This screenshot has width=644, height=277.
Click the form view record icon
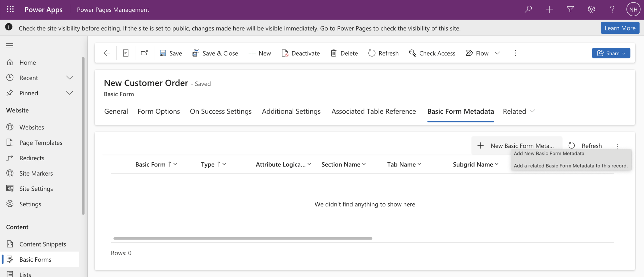click(x=126, y=53)
